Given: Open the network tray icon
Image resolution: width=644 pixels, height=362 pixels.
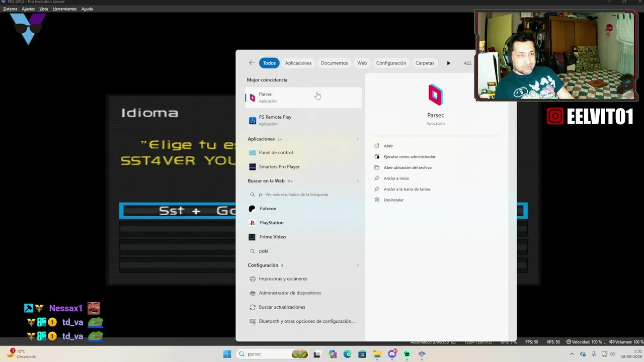Looking at the screenshot, I should point(604,354).
